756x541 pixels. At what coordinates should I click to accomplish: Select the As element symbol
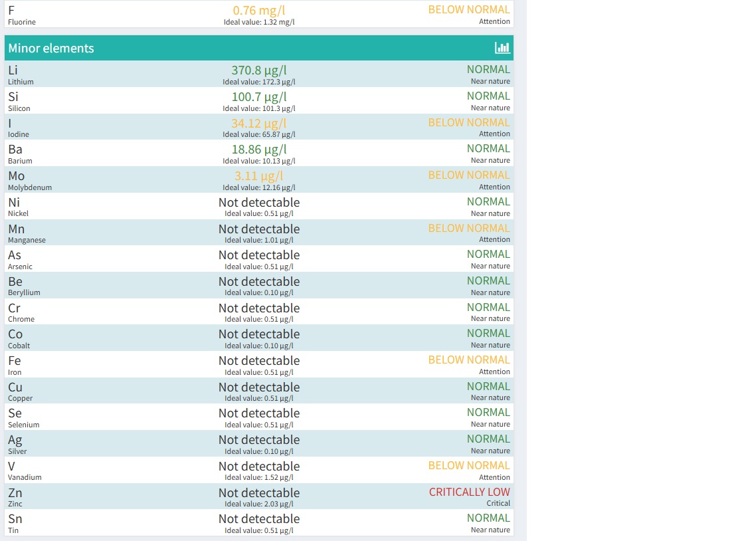click(x=15, y=255)
